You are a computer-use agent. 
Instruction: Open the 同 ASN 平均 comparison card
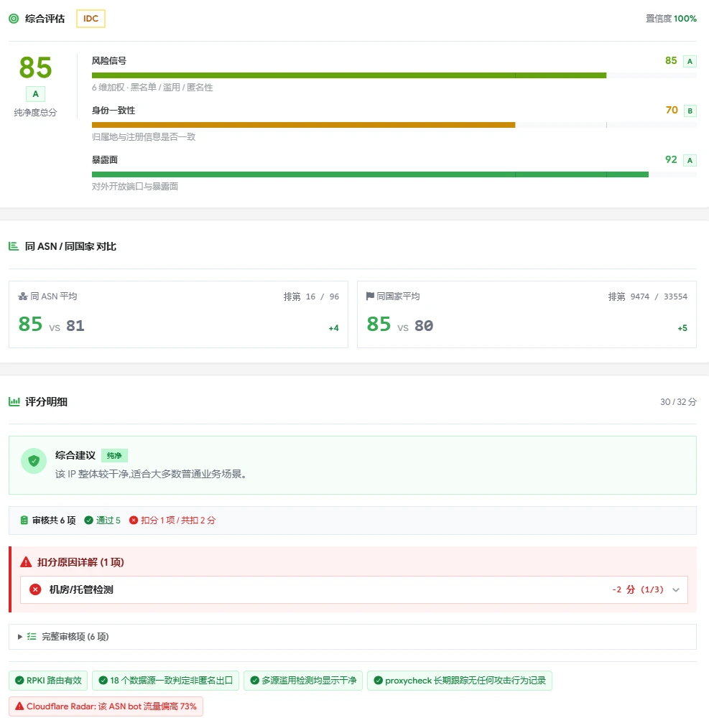[178, 314]
